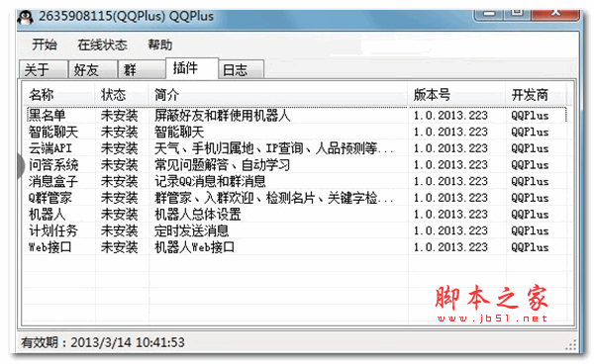Viewport: 594px width, 364px height.
Task: Click description starting 群管家、入群欢迎
Action: [x=273, y=198]
